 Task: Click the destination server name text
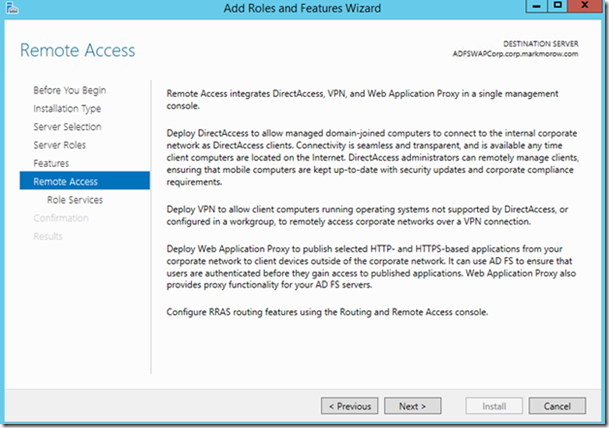click(515, 54)
